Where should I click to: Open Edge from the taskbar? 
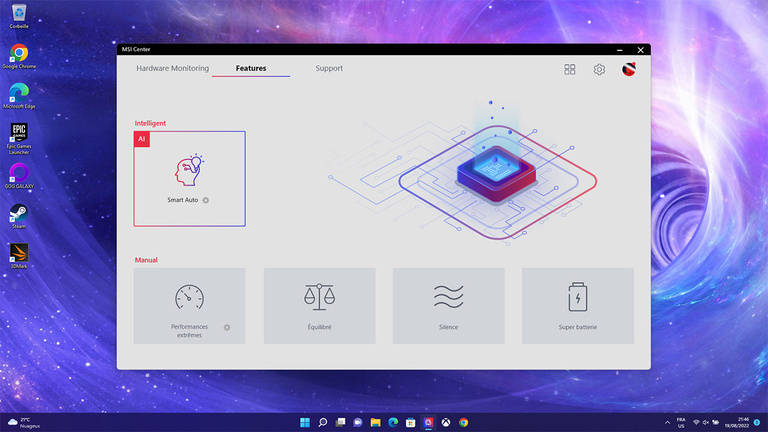pyautogui.click(x=393, y=422)
